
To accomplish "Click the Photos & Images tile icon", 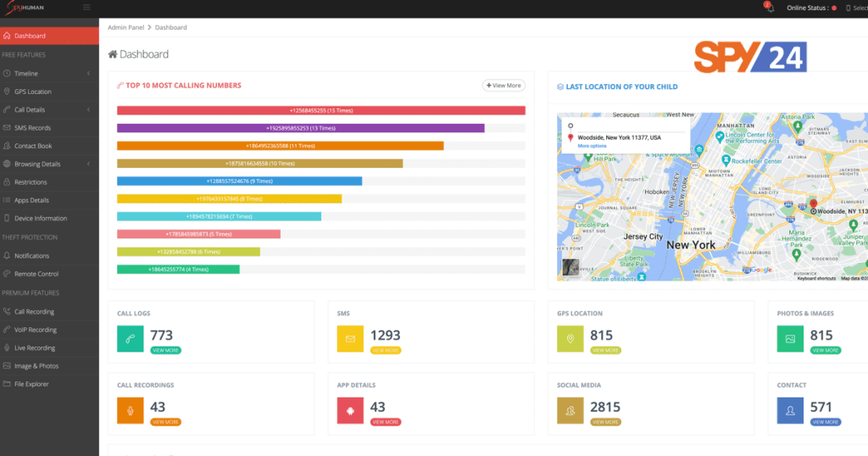I will [x=790, y=339].
